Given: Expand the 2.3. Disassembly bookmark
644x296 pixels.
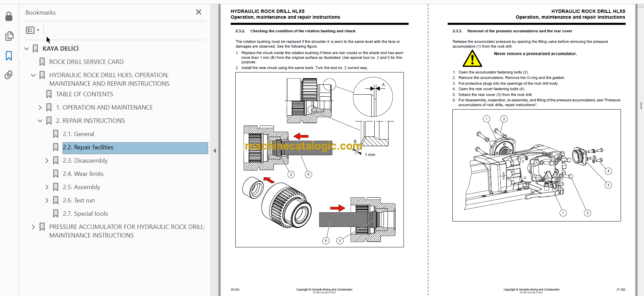Looking at the screenshot, I should pyautogui.click(x=47, y=161).
